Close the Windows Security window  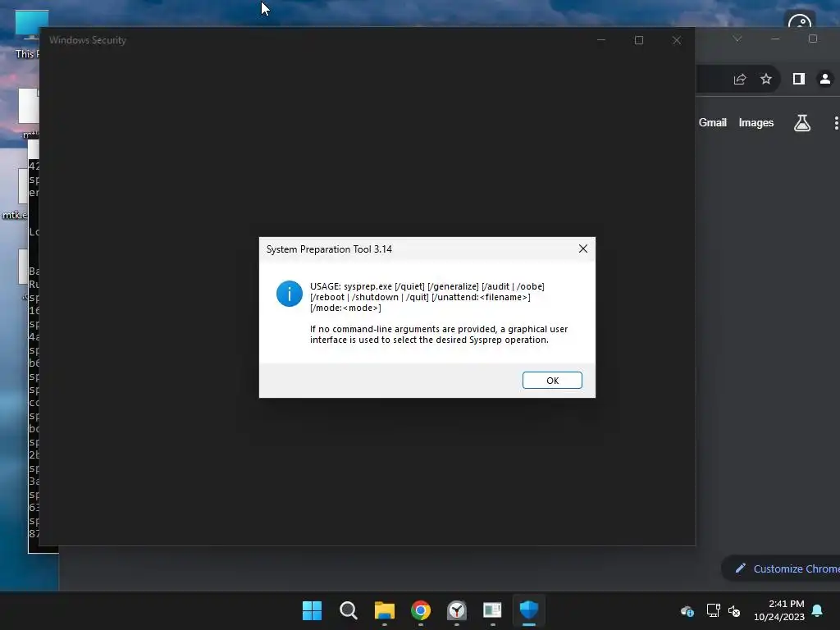[x=677, y=40]
